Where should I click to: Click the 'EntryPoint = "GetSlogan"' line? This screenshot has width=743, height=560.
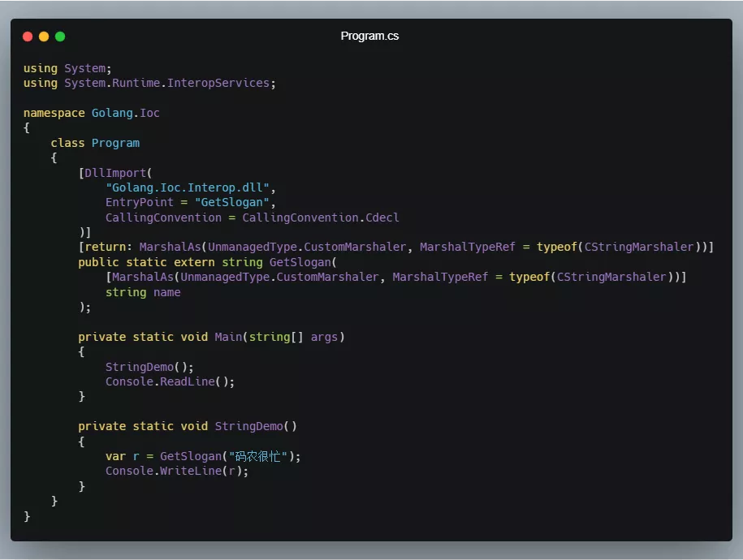[x=191, y=202]
